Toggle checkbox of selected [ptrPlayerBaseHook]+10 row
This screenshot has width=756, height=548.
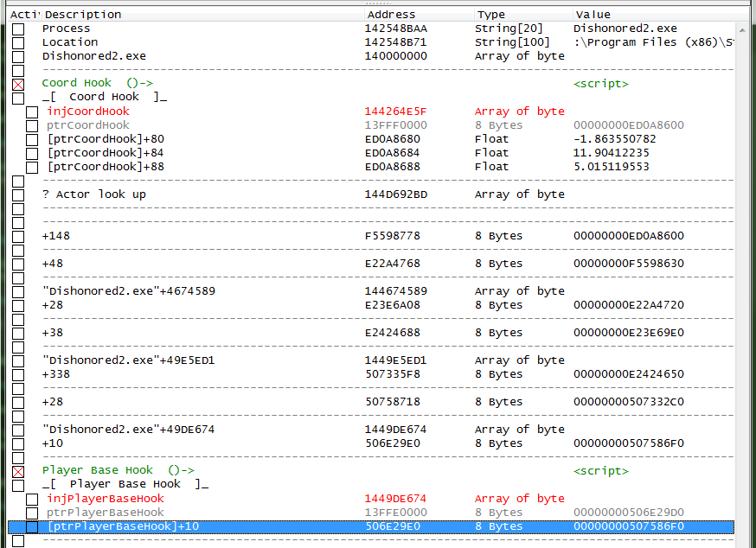click(32, 526)
